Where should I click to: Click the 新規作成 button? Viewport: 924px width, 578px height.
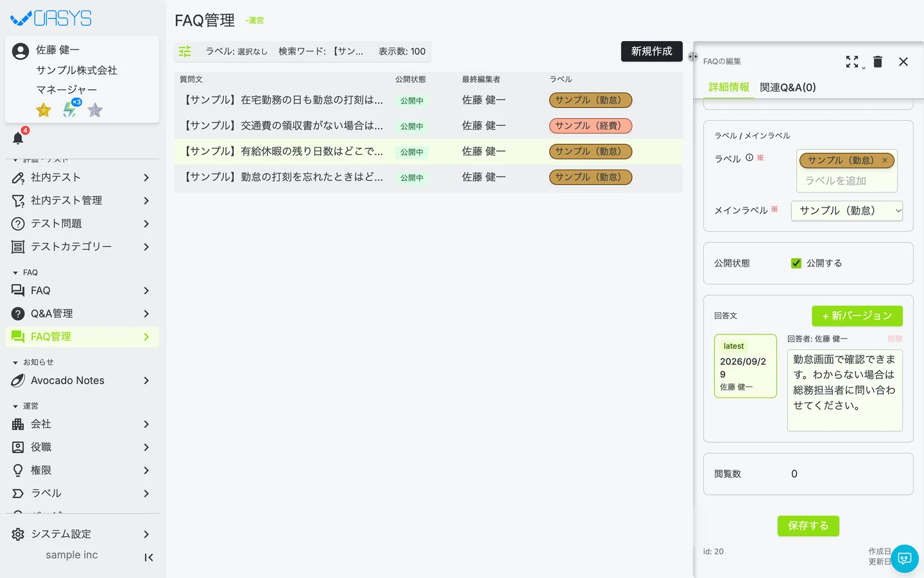click(652, 51)
